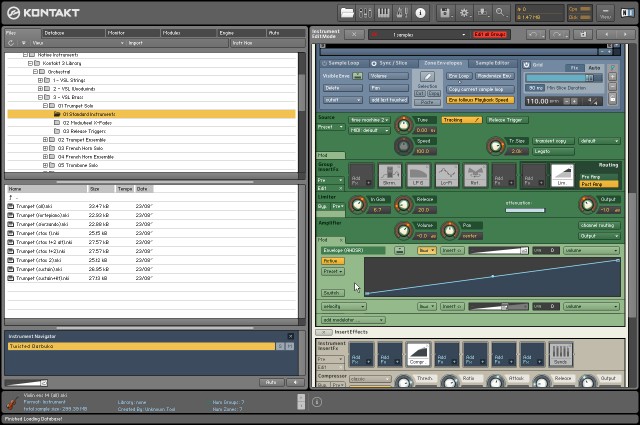
Task: Collapse the 3 - VSL Brass folder
Action: point(40,97)
